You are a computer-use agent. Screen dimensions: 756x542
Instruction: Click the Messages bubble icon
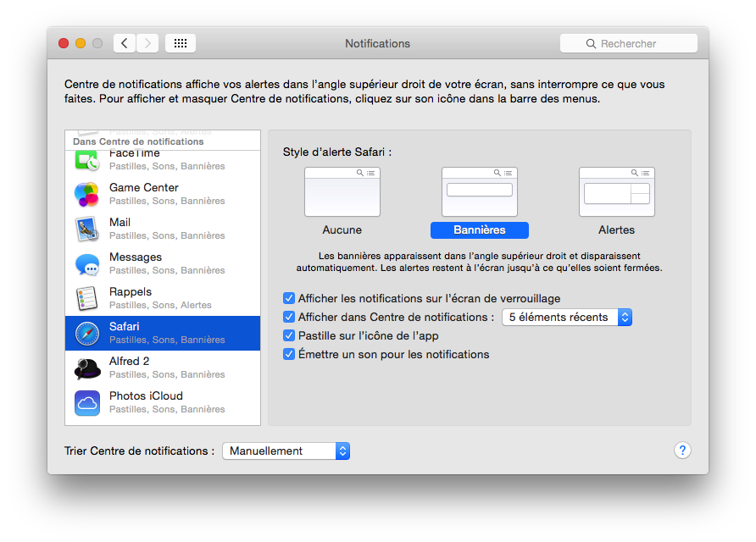[x=87, y=264]
